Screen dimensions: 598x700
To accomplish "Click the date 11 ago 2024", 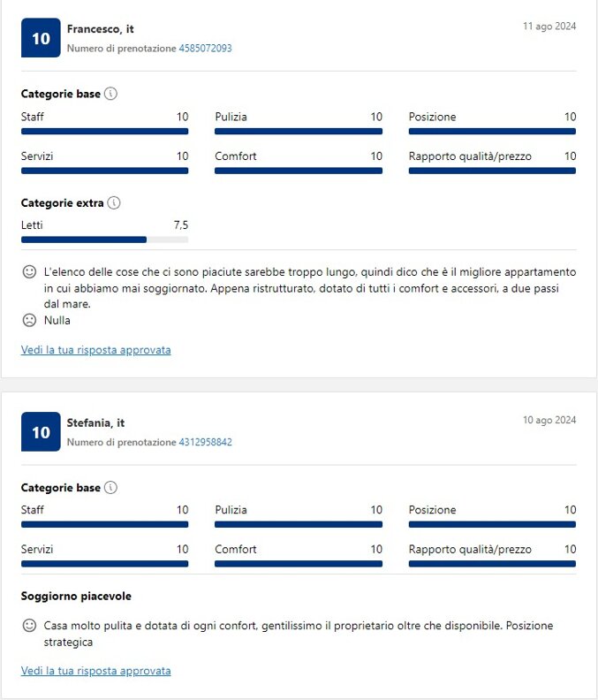I will point(549,27).
